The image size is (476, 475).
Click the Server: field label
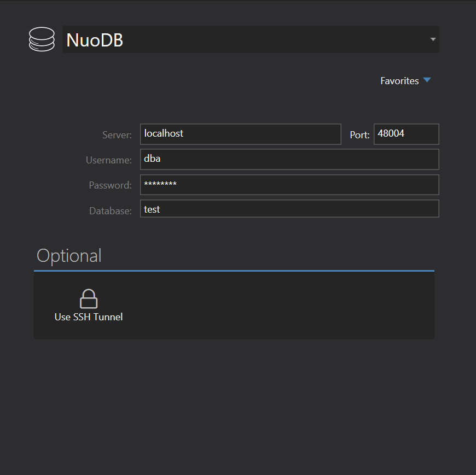117,135
